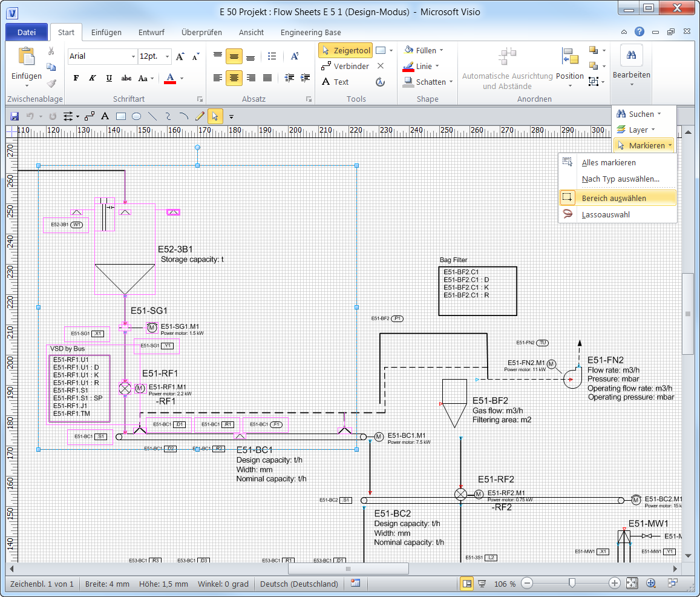Click the text block rotate tool

click(381, 82)
